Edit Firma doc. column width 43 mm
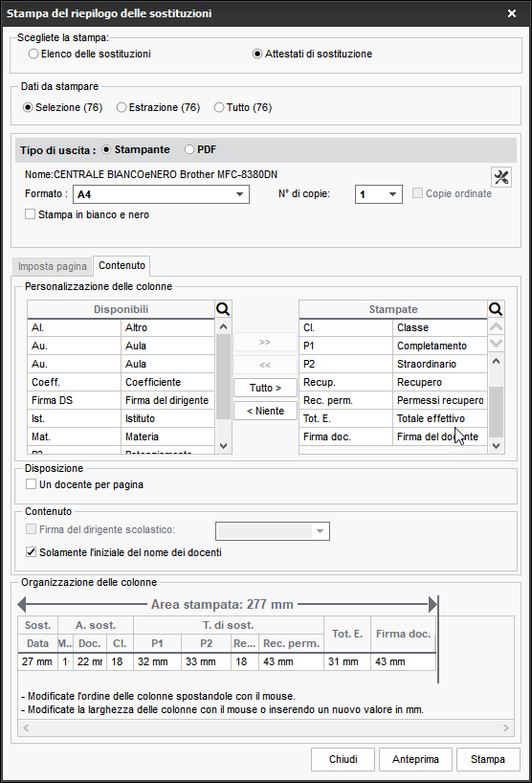532x783 pixels. [x=403, y=661]
